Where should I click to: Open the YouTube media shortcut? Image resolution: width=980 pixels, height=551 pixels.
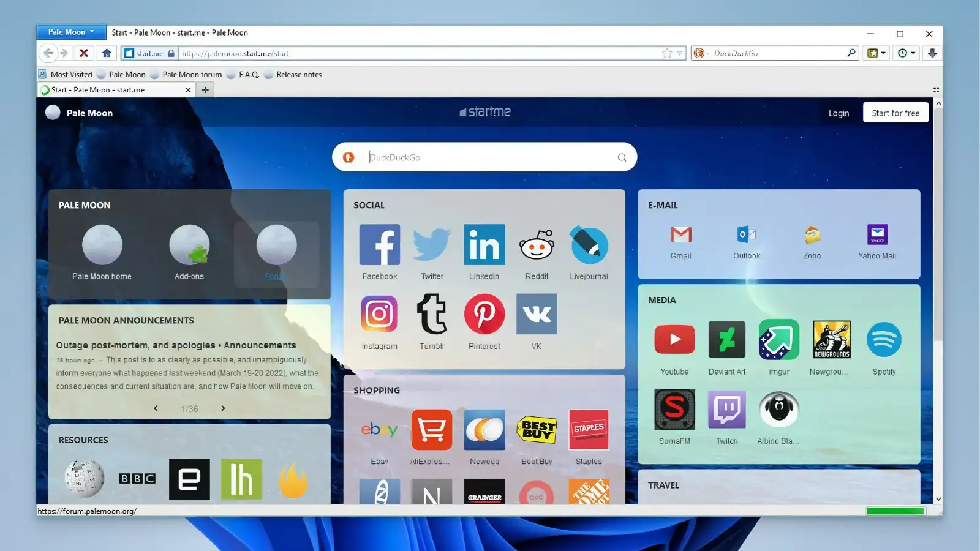tap(674, 339)
